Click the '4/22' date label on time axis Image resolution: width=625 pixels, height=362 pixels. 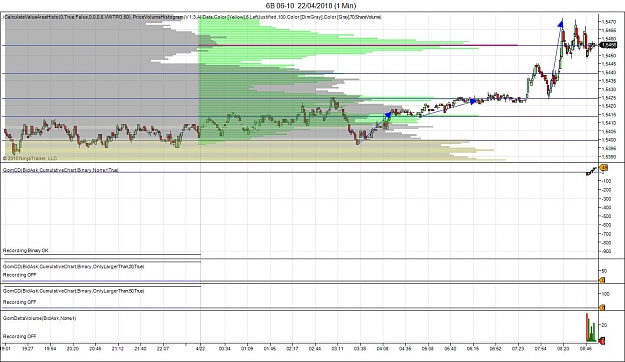pos(200,348)
